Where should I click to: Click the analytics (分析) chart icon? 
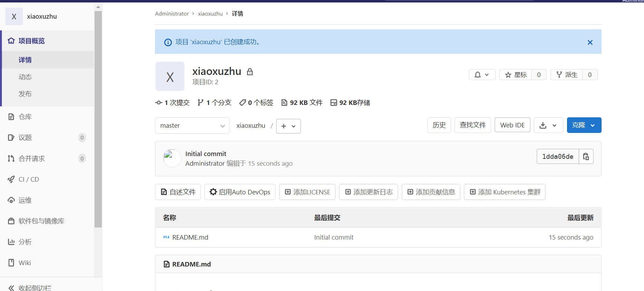[11, 242]
